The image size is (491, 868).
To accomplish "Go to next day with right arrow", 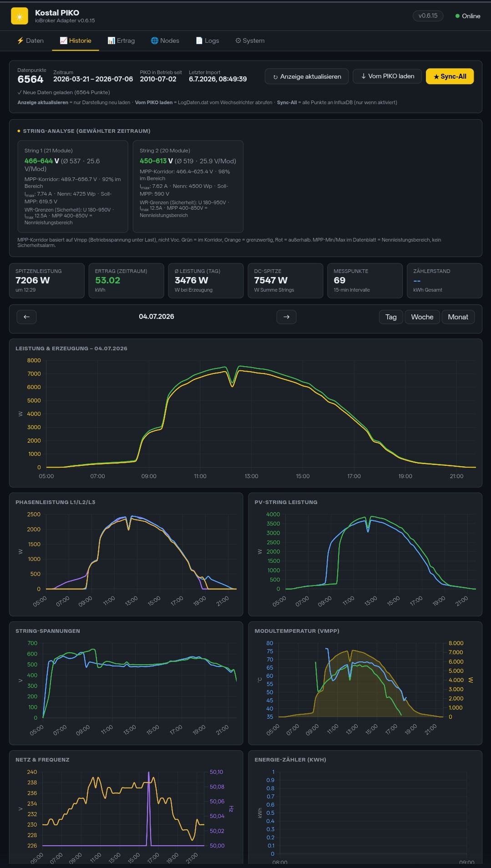I will point(286,317).
